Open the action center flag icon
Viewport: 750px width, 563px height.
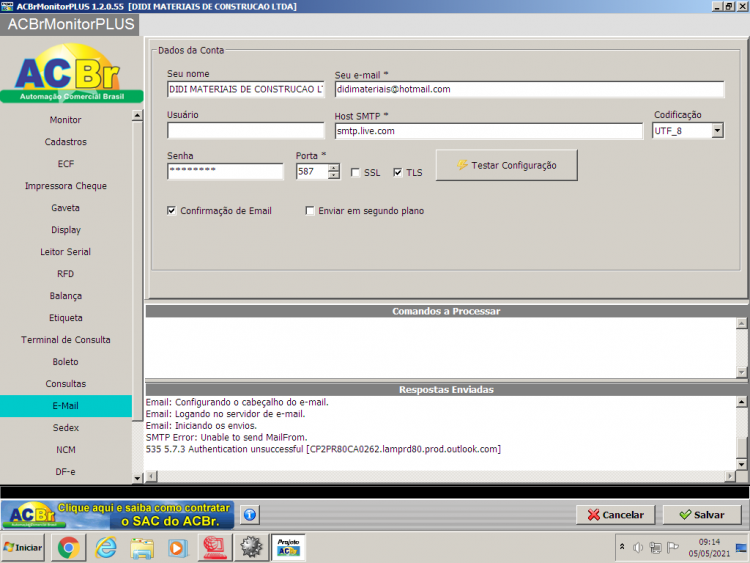[x=673, y=547]
